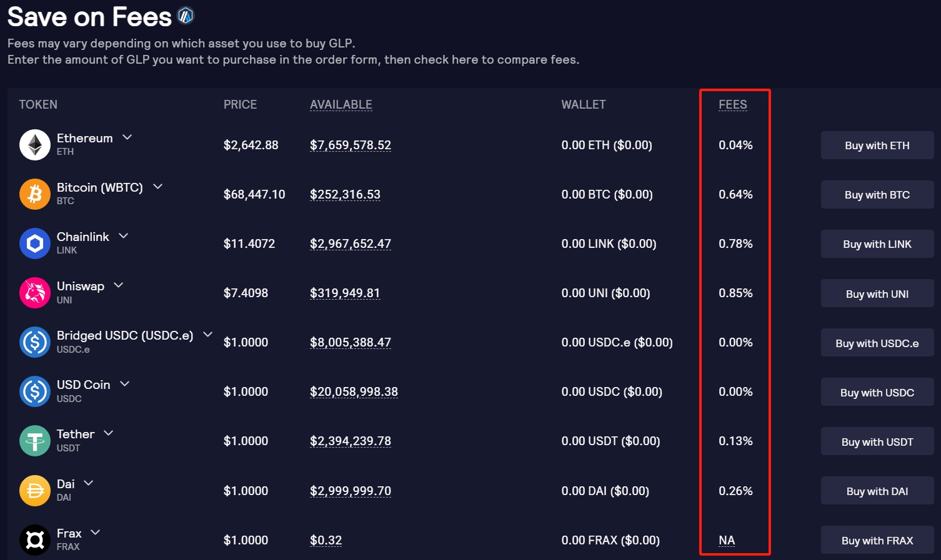Screen dimensions: 941x560
Task: Click the Tether token icon
Action: pos(35,441)
